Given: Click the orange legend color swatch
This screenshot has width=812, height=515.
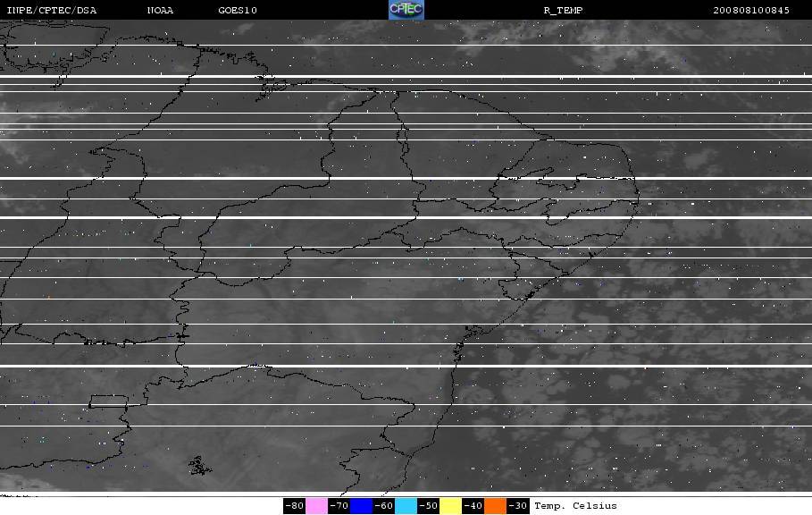Looking at the screenshot, I should (495, 506).
